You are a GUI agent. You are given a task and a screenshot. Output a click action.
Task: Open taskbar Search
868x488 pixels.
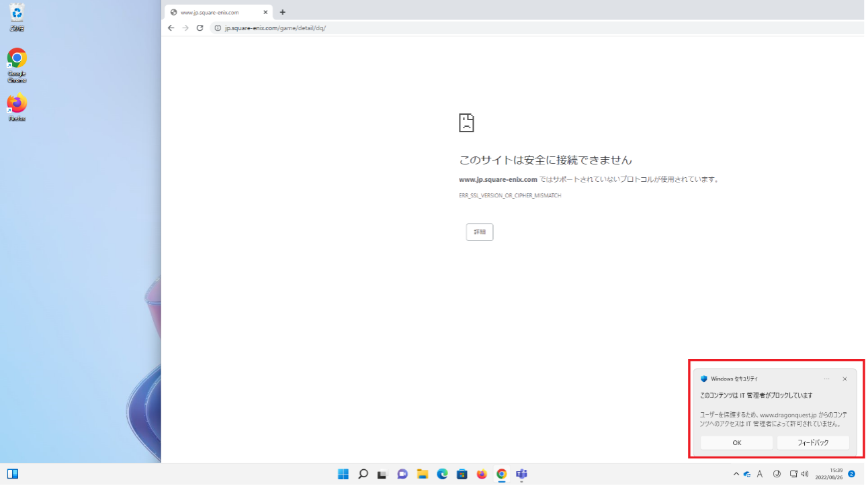363,474
